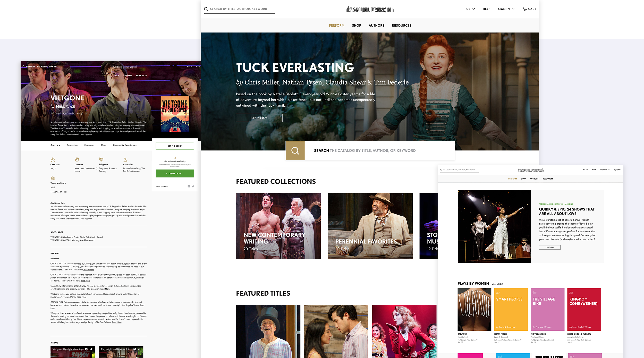Click the main page header search magnifier icon
Viewport: 644px width, 358px height.
(x=206, y=9)
